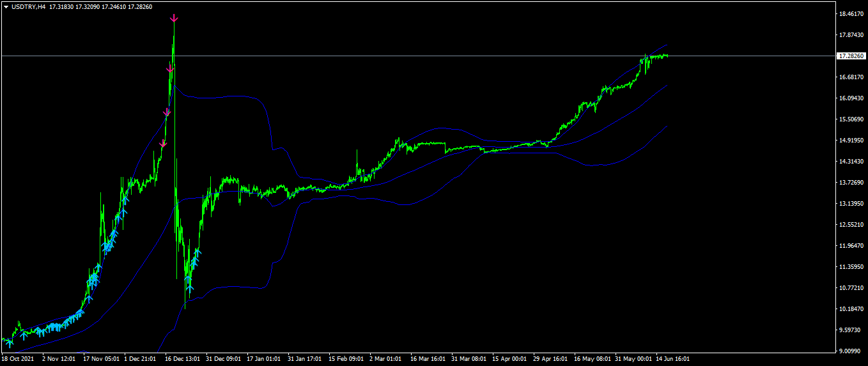Click the high price value 17.32090
This screenshot has width=868, height=366.
pos(88,6)
